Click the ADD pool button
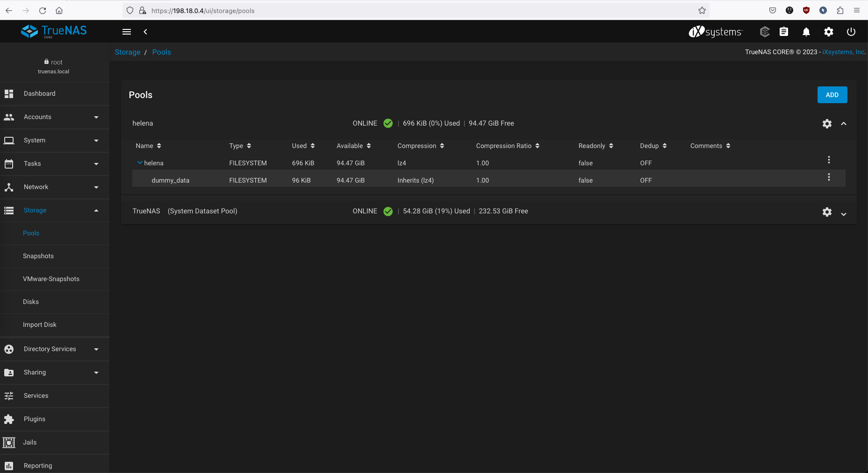Screen dimensions: 868x473 point(832,95)
